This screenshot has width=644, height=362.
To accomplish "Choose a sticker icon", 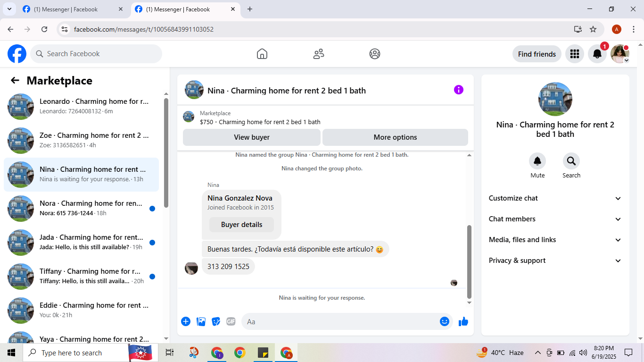I will point(216,321).
